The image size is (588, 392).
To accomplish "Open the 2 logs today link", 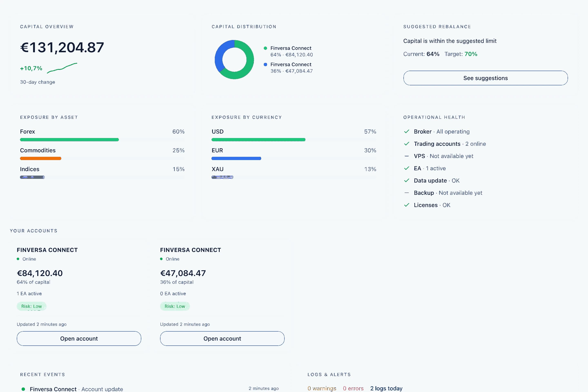I will pos(386,388).
